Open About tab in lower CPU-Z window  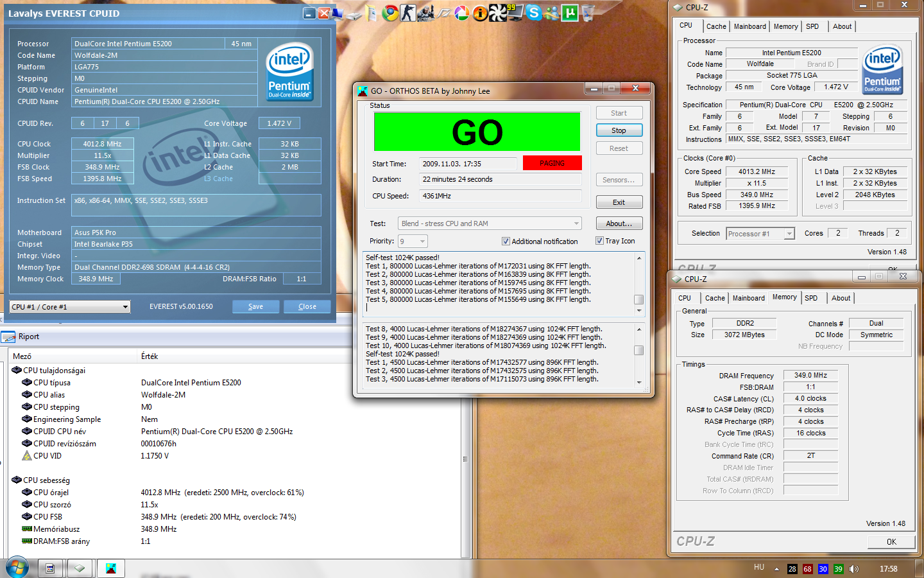841,298
